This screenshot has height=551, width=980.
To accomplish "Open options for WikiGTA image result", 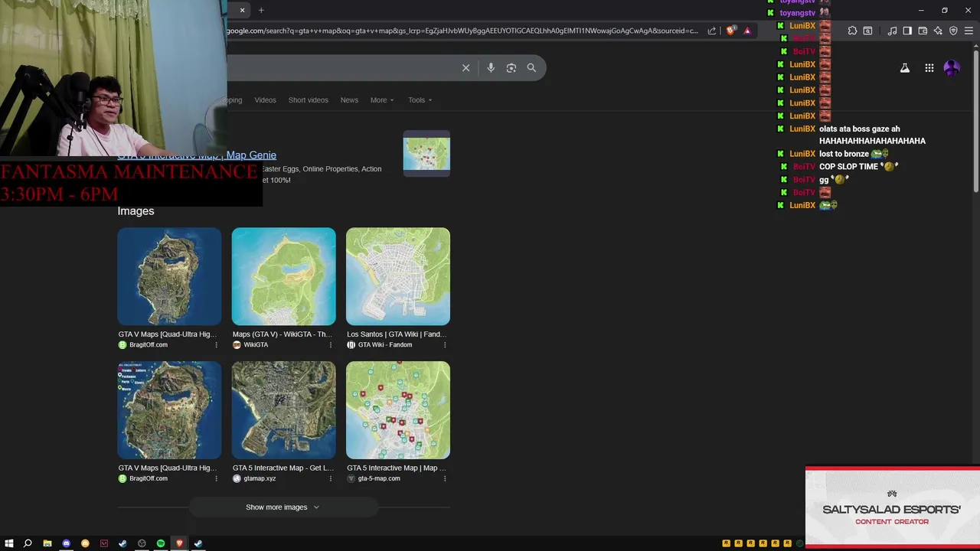I will 331,345.
